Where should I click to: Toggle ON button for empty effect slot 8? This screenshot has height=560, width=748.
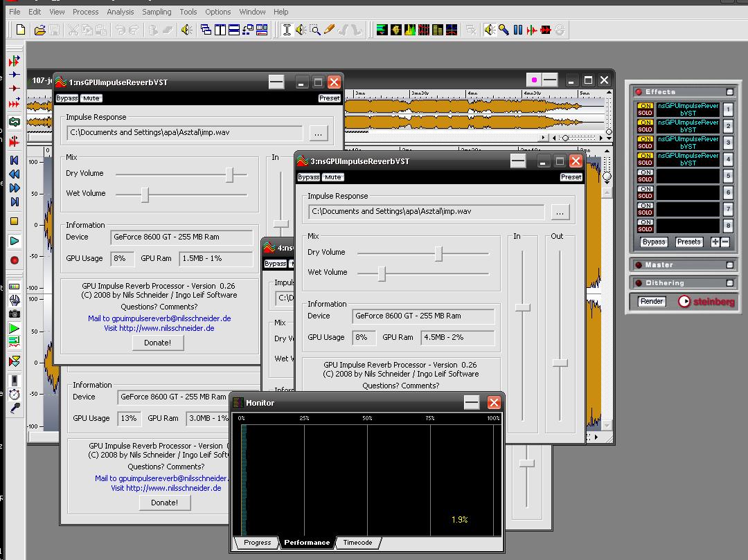click(645, 222)
